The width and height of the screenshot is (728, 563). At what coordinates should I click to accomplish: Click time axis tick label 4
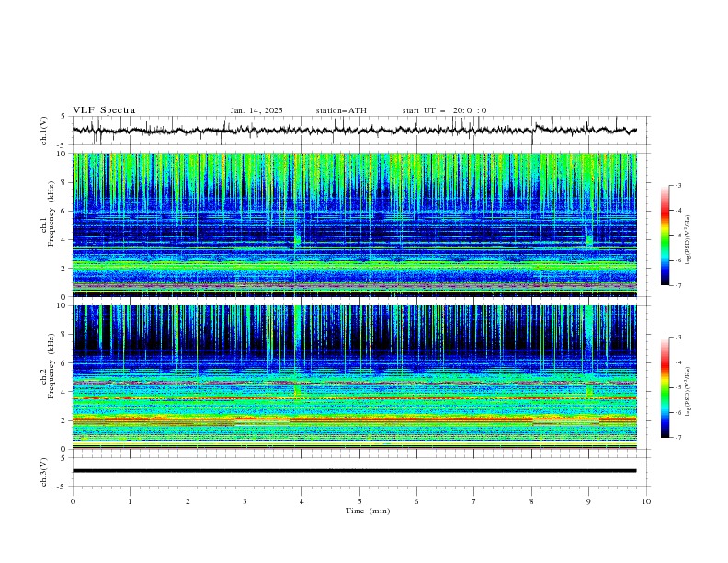pos(301,501)
